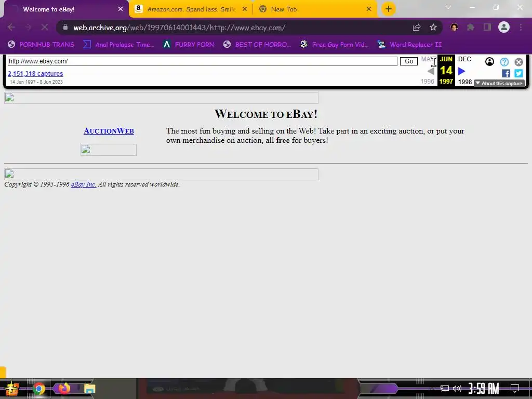Expand About this capture
This screenshot has width=532, height=399.
(499, 83)
